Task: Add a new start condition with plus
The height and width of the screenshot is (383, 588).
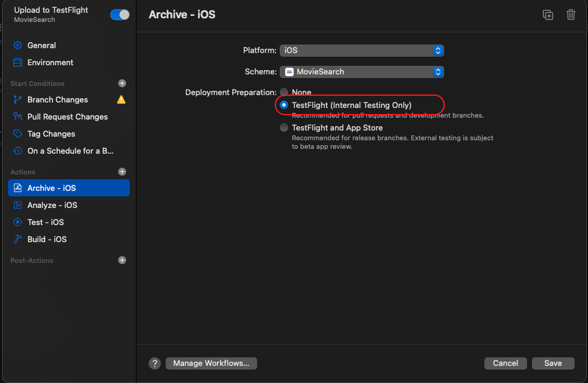Action: click(x=122, y=84)
